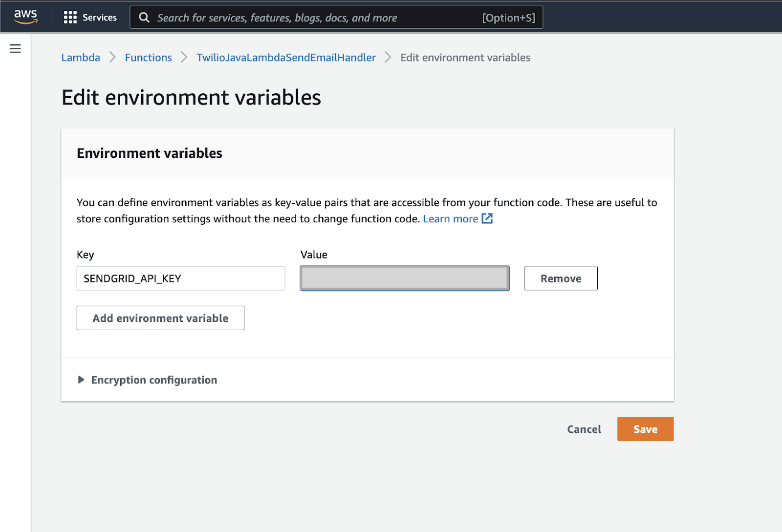This screenshot has height=532, width=782.
Task: Click the Learn more external link icon
Action: [487, 218]
